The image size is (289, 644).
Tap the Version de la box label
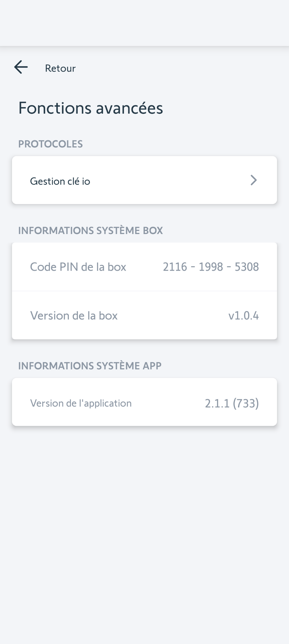tap(74, 316)
